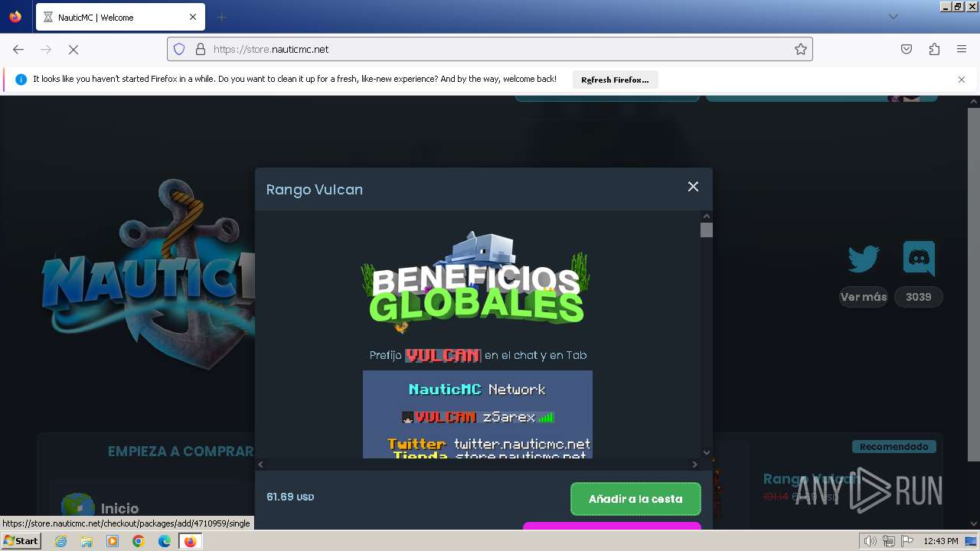Click the Firefox logo in title bar
The height and width of the screenshot is (551, 980).
[15, 16]
